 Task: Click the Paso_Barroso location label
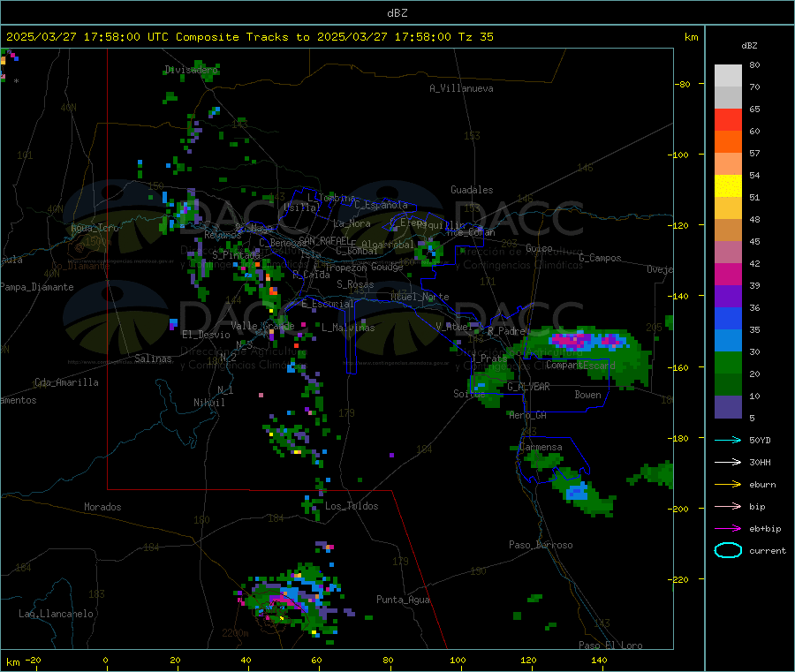(x=541, y=545)
